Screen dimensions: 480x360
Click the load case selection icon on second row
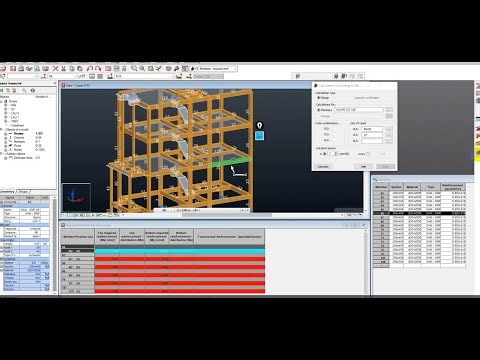pos(110,76)
